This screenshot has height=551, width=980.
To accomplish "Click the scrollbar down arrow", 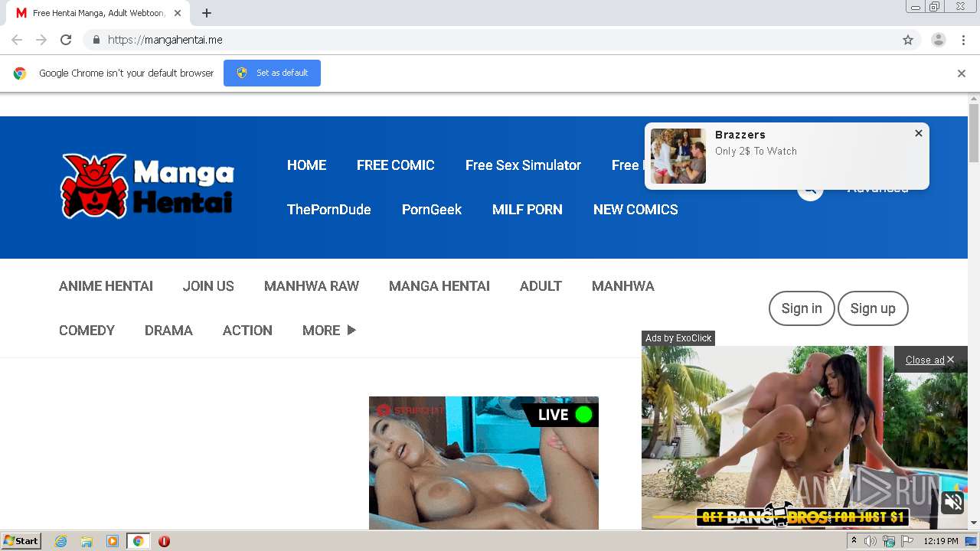I will point(974,523).
